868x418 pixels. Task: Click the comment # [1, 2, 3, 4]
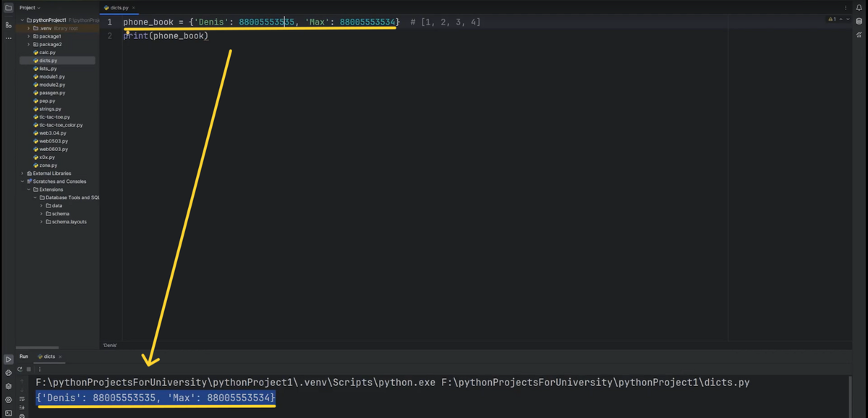pyautogui.click(x=446, y=22)
